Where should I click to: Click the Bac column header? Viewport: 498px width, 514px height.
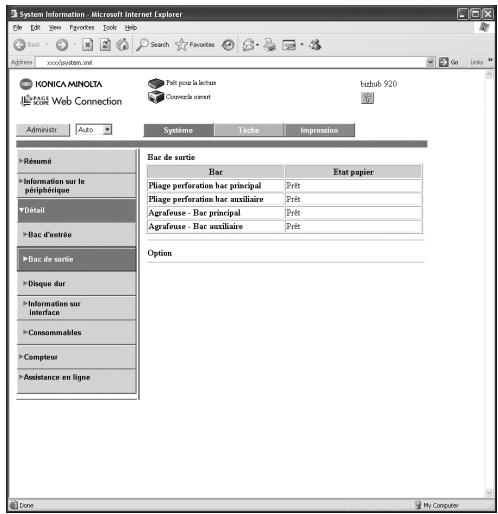[x=216, y=172]
